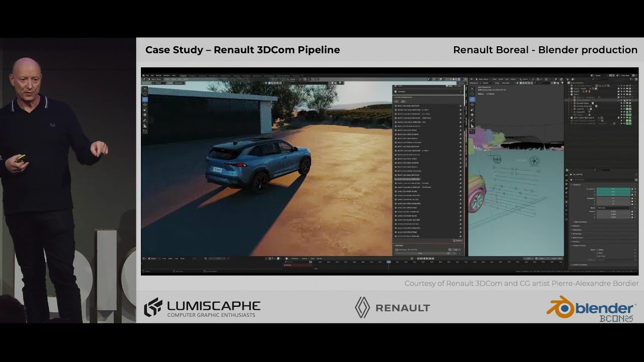This screenshot has height=362, width=644.
Task: Open the Render menu
Action: [158, 75]
